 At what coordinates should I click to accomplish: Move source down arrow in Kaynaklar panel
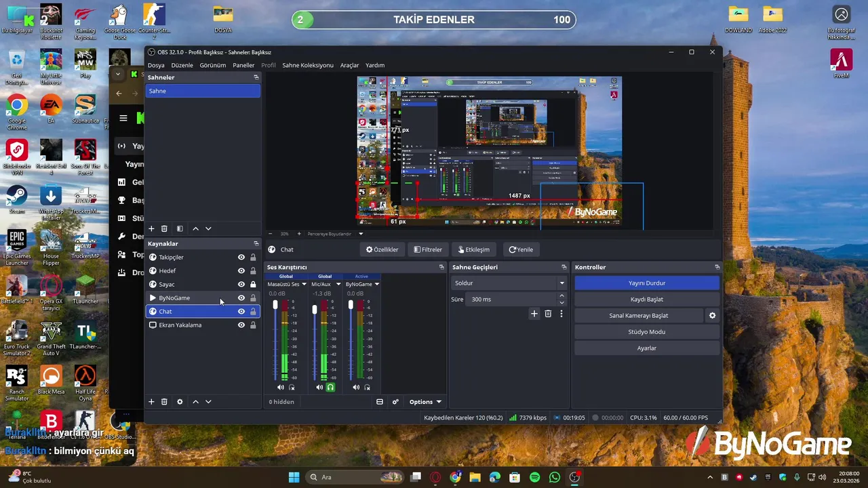208,402
